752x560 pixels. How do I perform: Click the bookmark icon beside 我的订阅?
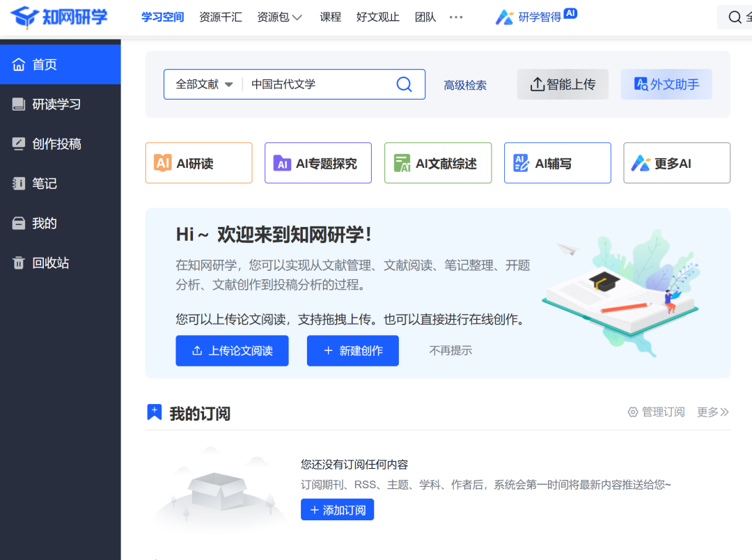pos(155,412)
